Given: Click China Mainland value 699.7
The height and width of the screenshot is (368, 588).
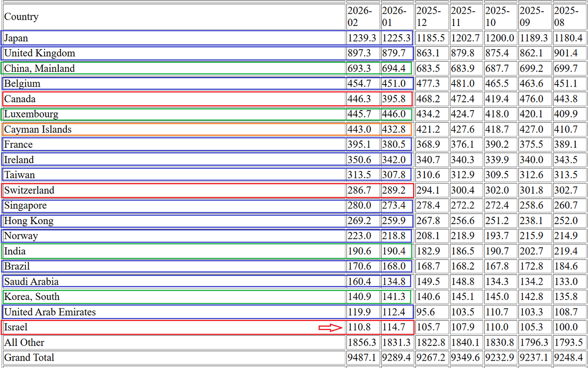Looking at the screenshot, I should pos(565,68).
